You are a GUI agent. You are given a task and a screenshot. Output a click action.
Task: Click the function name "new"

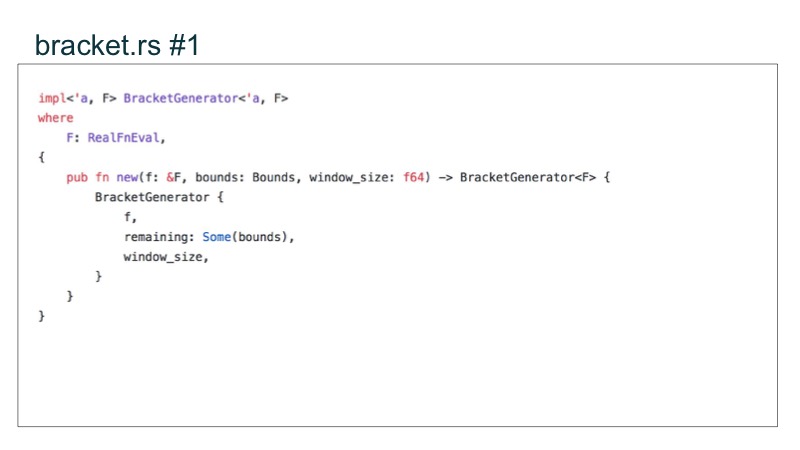(x=126, y=177)
